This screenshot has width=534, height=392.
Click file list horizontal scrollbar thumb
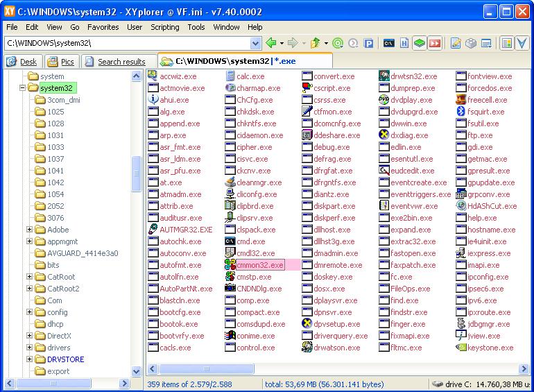pos(207,369)
